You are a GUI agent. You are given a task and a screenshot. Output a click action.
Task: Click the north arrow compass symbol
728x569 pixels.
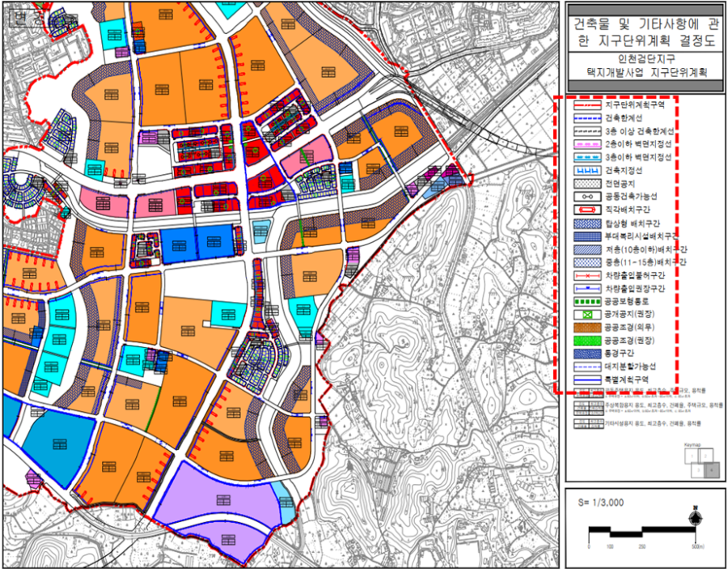[695, 515]
